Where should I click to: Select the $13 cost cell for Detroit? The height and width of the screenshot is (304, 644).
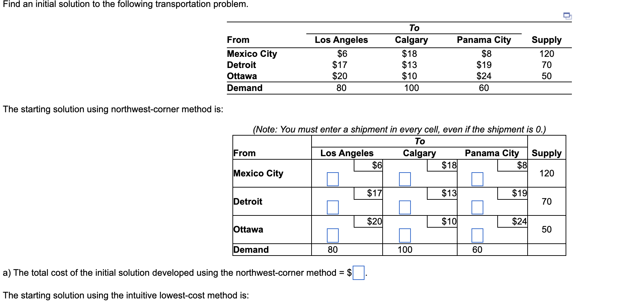coord(449,193)
